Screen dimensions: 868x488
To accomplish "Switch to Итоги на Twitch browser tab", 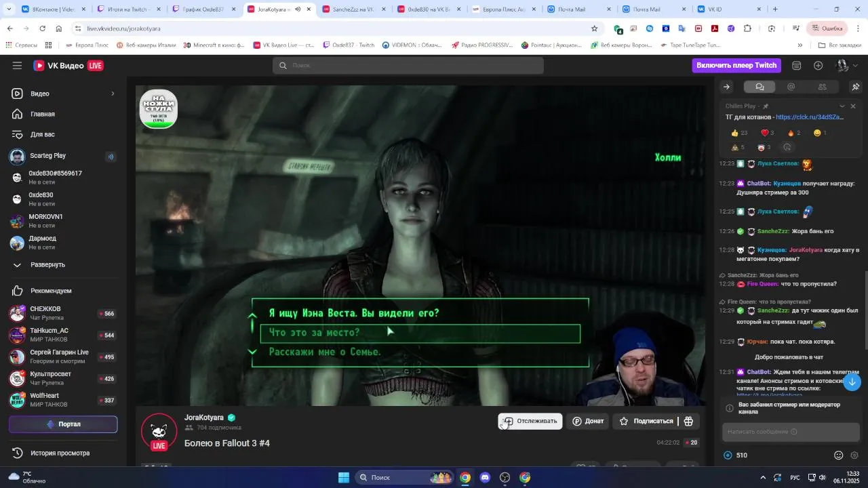I will [x=124, y=9].
